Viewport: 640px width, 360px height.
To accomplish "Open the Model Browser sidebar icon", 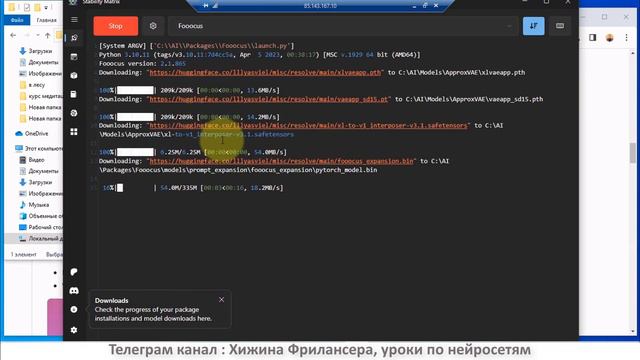I will [x=74, y=113].
